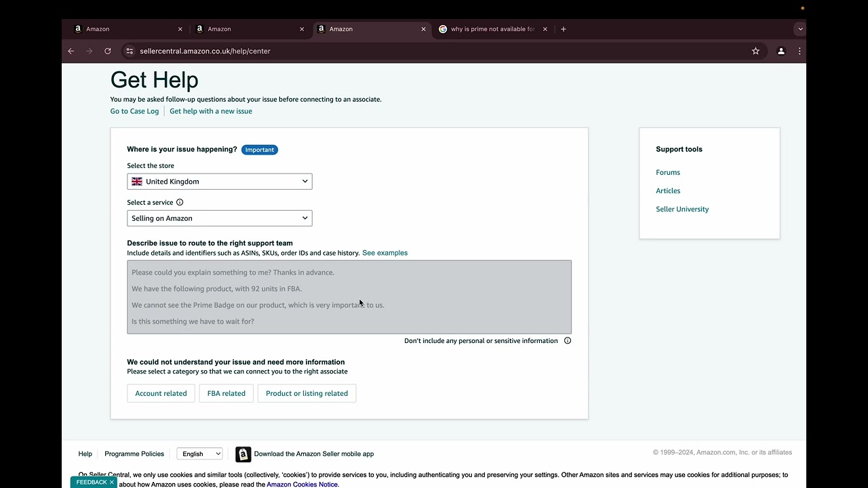Click the browser back arrow
868x488 pixels.
(71, 51)
